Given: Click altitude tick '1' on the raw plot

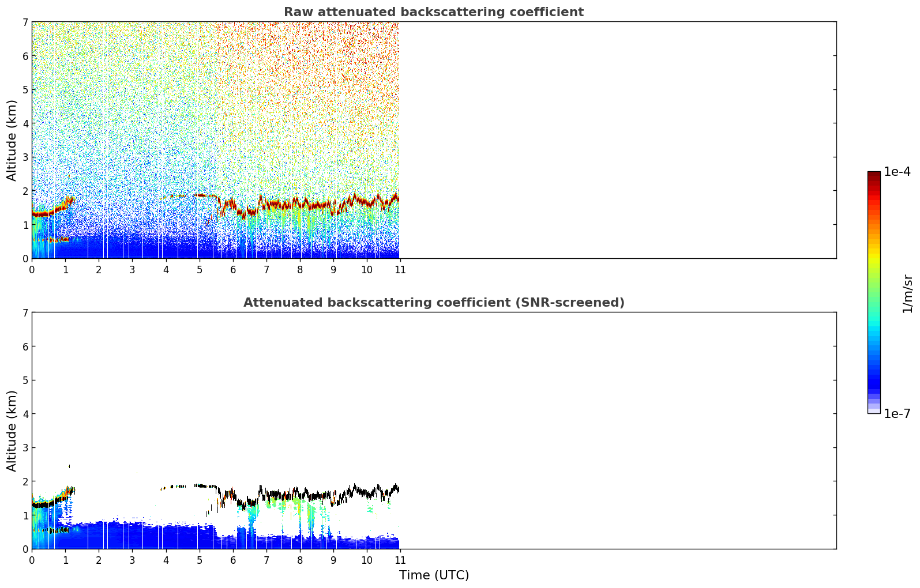Looking at the screenshot, I should click(x=25, y=225).
